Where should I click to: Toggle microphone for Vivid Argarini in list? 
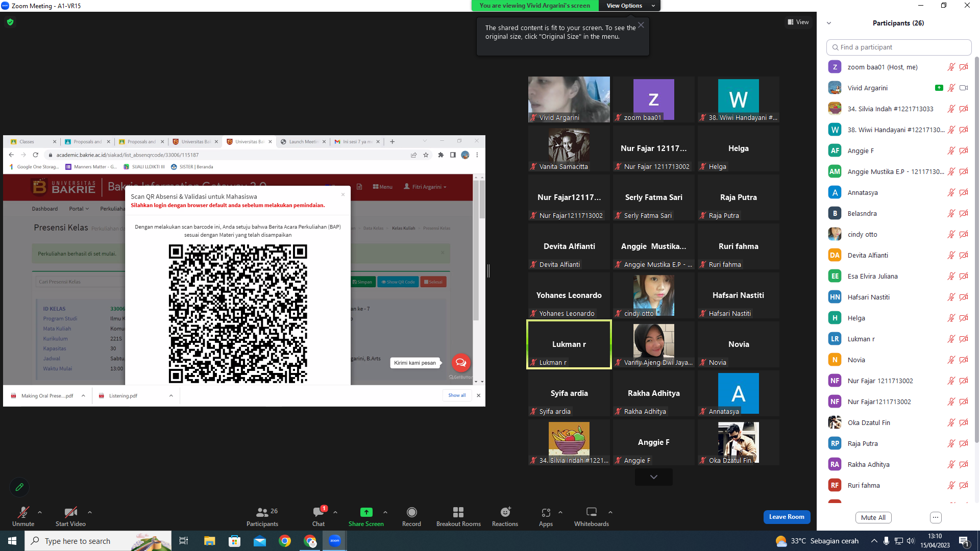[x=951, y=88]
